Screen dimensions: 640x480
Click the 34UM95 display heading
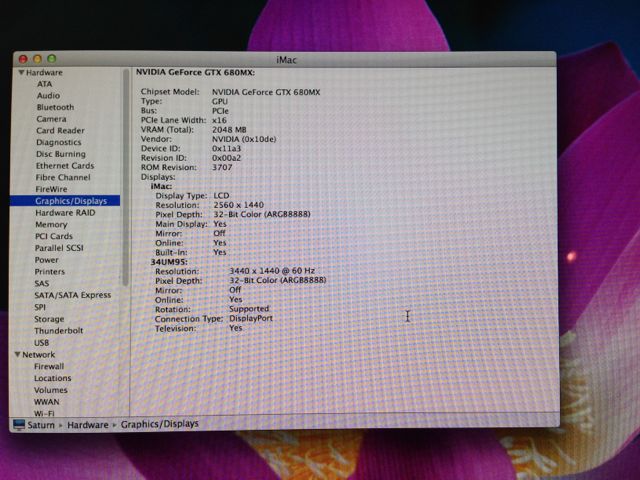coord(169,262)
